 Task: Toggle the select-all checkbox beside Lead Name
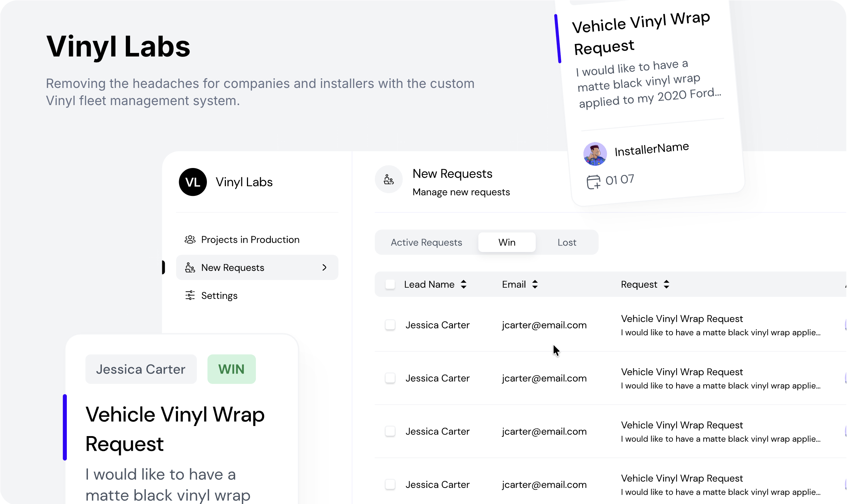tap(390, 284)
